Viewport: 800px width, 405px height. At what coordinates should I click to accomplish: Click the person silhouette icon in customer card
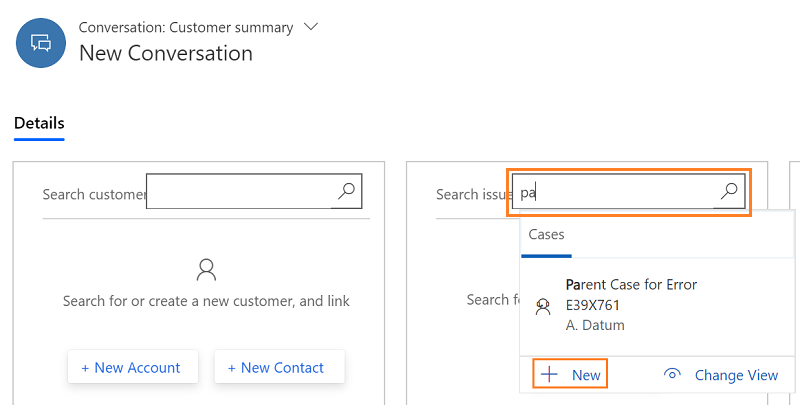(x=206, y=269)
